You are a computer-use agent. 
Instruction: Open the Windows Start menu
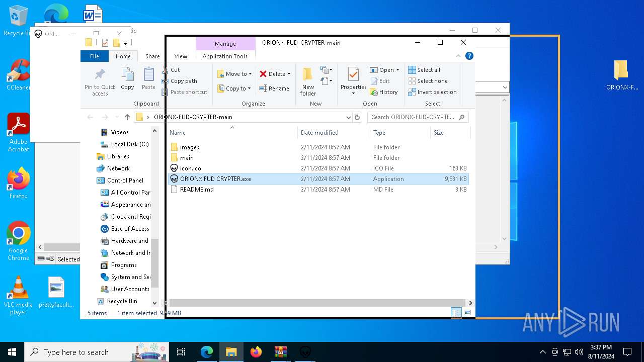click(12, 352)
